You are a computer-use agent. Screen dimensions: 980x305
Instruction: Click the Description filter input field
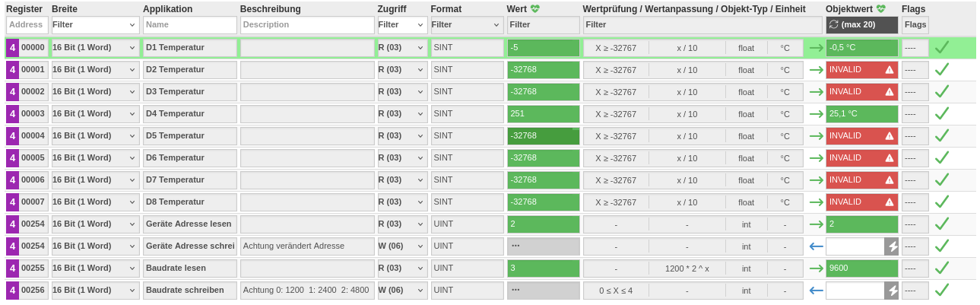click(x=307, y=24)
